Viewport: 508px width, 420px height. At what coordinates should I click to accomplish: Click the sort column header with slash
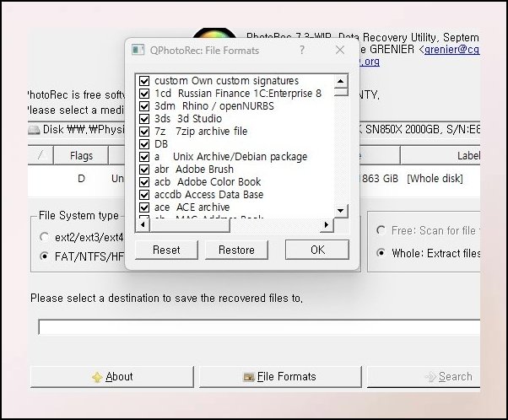pyautogui.click(x=41, y=156)
